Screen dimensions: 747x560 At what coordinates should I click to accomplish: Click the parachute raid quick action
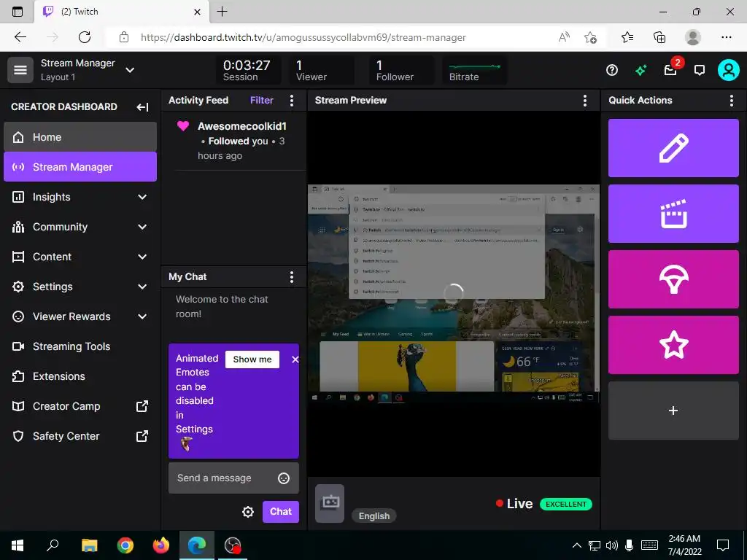pyautogui.click(x=673, y=279)
